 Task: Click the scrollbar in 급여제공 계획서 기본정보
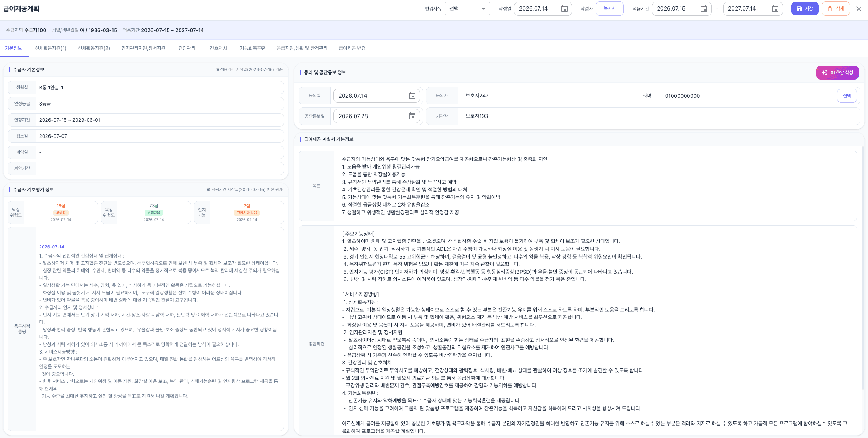(863, 267)
